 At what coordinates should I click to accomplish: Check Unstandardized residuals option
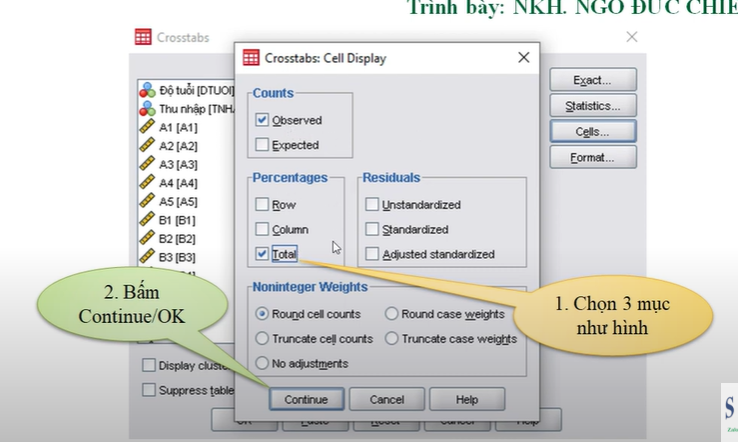coord(372,205)
